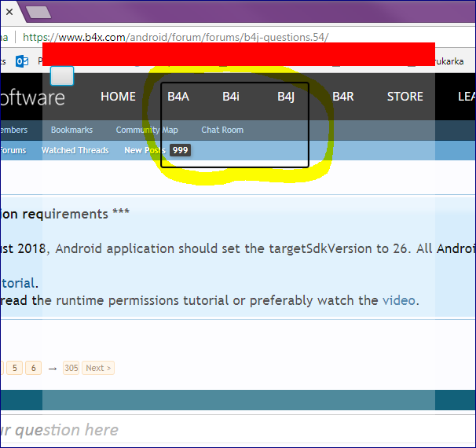Click the 999 new posts badge
The width and height of the screenshot is (476, 448).
click(181, 150)
